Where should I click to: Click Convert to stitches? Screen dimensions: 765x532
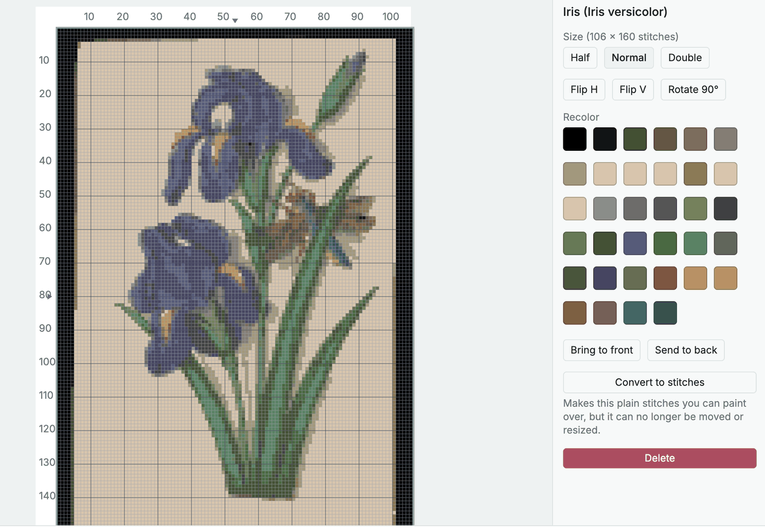click(660, 382)
